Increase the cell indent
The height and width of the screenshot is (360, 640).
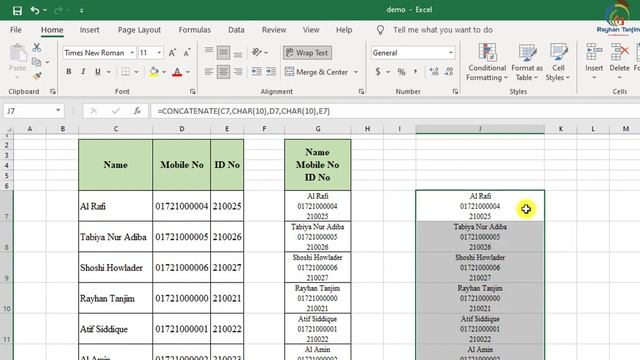point(271,72)
